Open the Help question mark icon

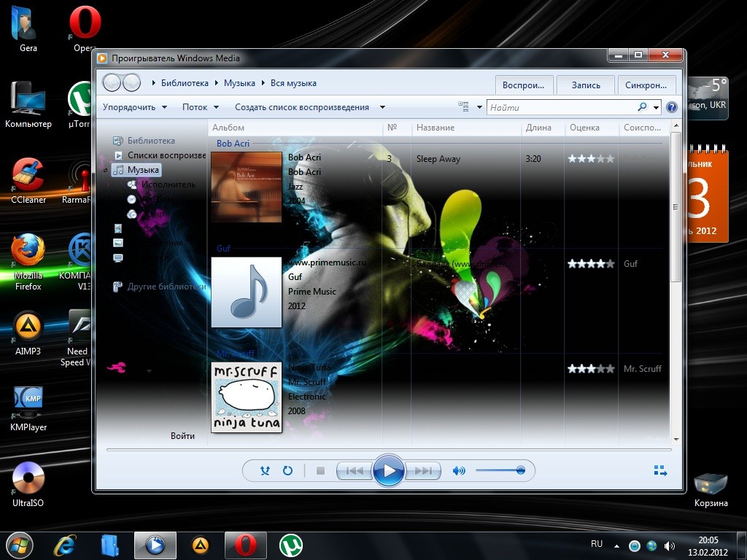pos(672,107)
